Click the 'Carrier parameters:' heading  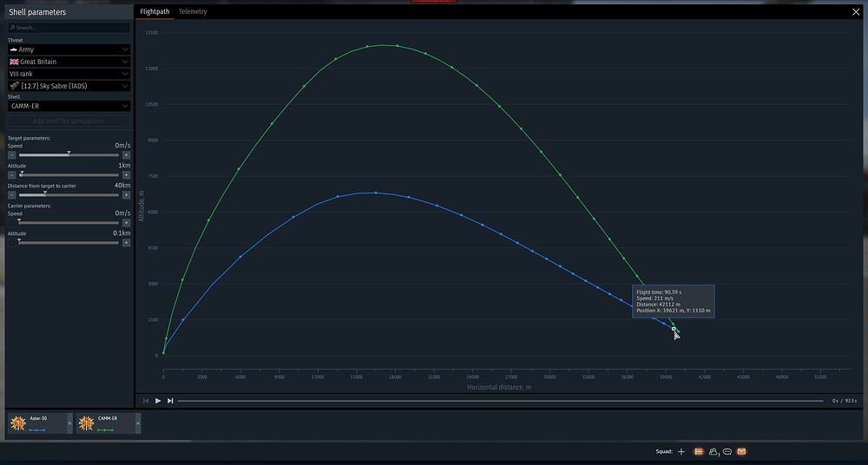point(29,206)
